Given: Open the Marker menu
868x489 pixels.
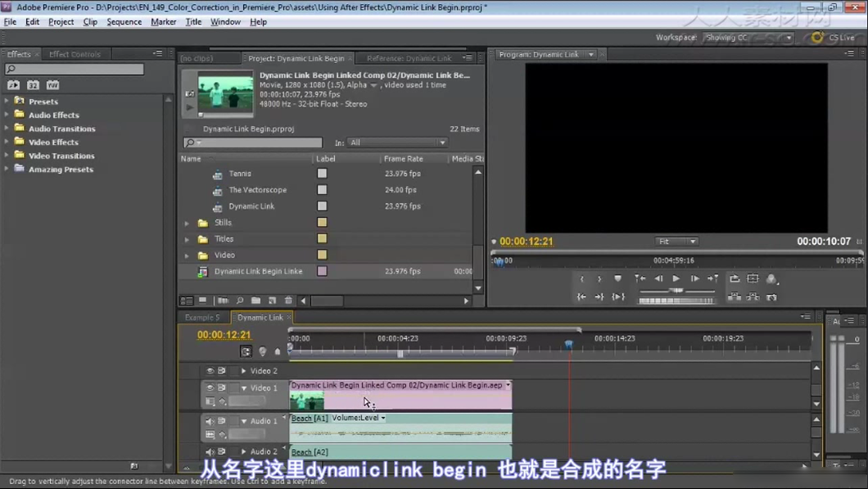Looking at the screenshot, I should click(163, 21).
